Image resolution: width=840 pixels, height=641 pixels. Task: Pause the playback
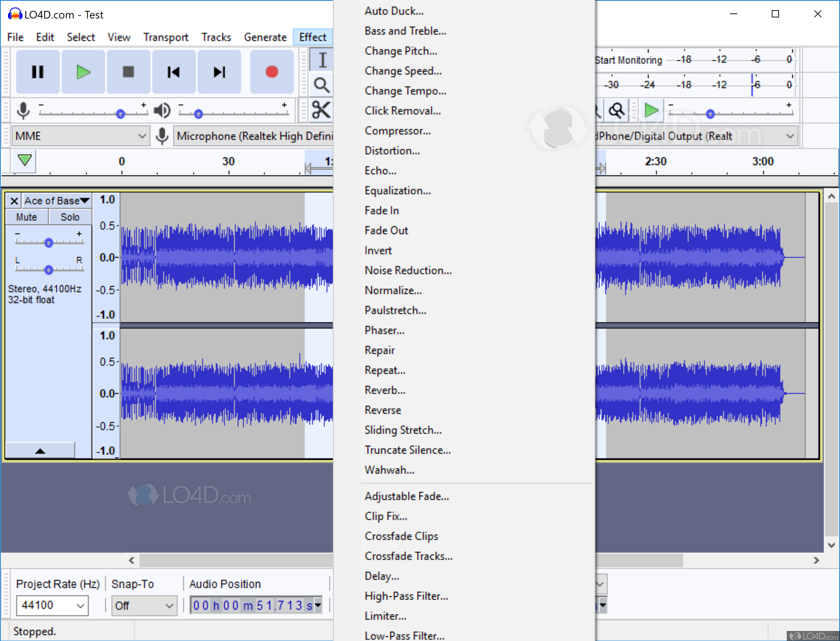click(x=37, y=72)
